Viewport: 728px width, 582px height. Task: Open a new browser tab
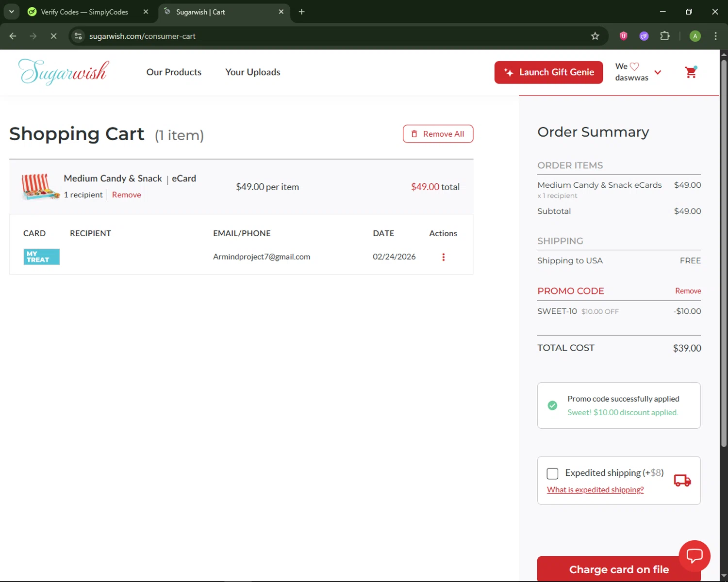[x=301, y=12]
